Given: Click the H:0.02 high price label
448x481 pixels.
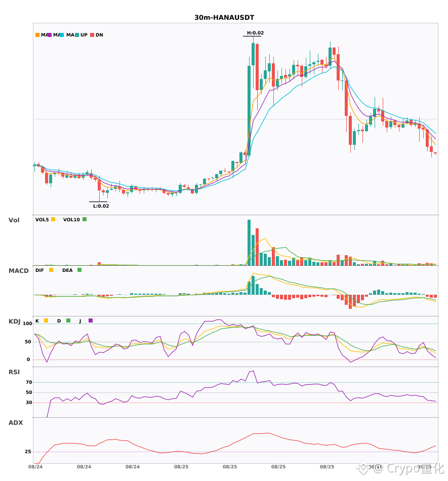Looking at the screenshot, I should click(255, 33).
